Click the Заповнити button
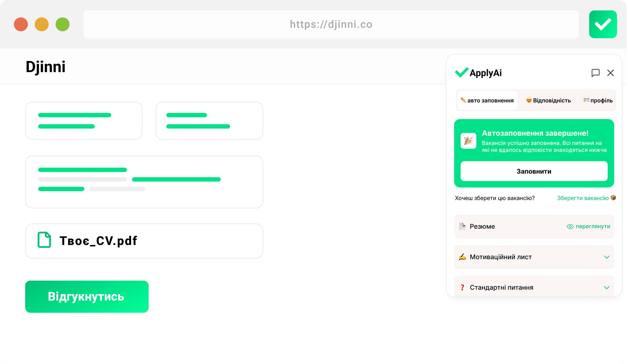This screenshot has width=628, height=364. (534, 171)
